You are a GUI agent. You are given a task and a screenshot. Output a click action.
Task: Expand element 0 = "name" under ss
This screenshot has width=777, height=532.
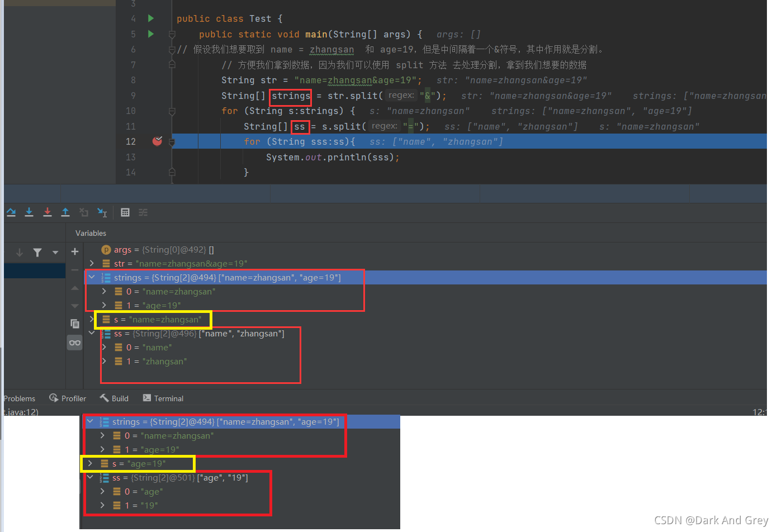tap(104, 347)
